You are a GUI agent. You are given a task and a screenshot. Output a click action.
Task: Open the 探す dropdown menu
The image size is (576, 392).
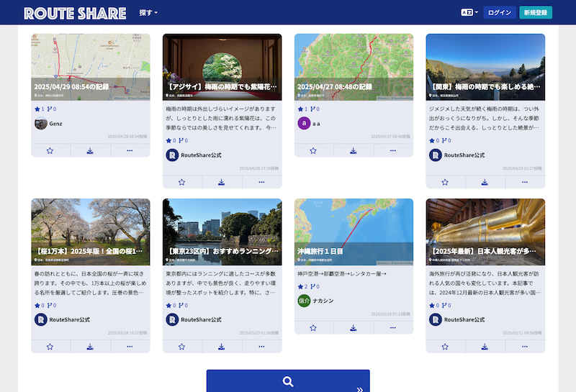148,12
